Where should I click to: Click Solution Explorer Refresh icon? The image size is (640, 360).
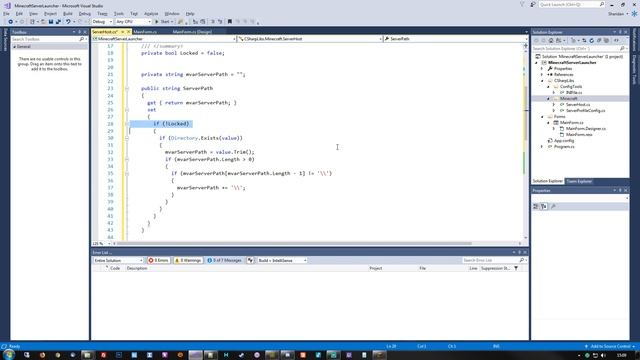(591, 41)
